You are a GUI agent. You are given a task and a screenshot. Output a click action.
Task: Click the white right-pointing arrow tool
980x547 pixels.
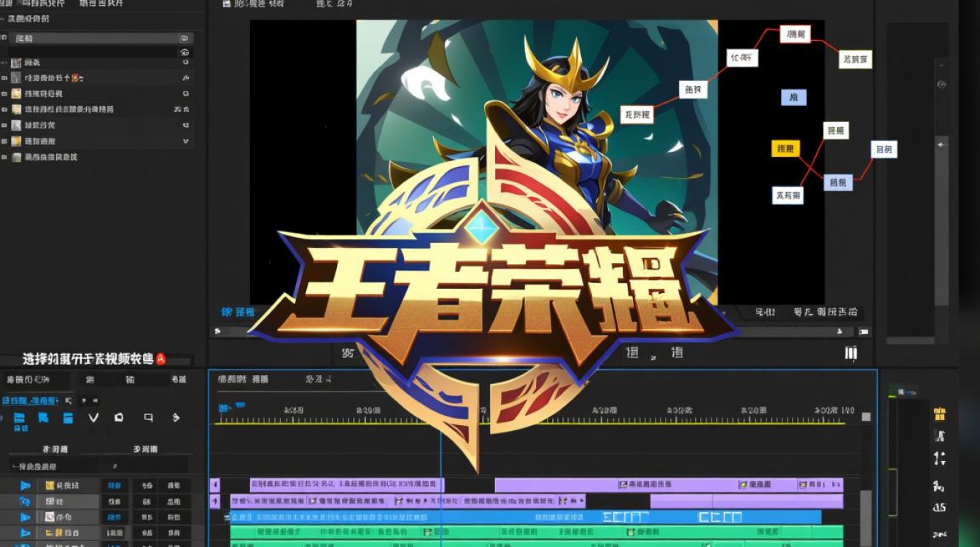pos(176,418)
